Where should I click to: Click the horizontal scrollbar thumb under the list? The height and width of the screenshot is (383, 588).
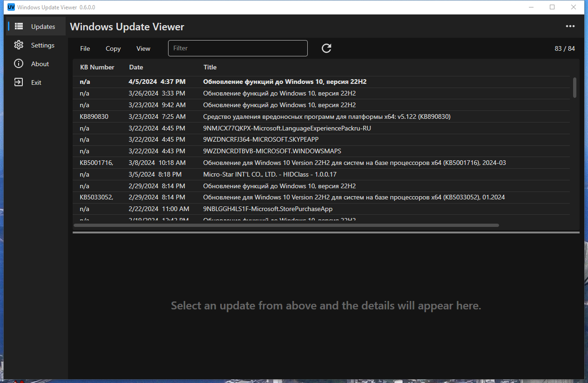pos(286,225)
